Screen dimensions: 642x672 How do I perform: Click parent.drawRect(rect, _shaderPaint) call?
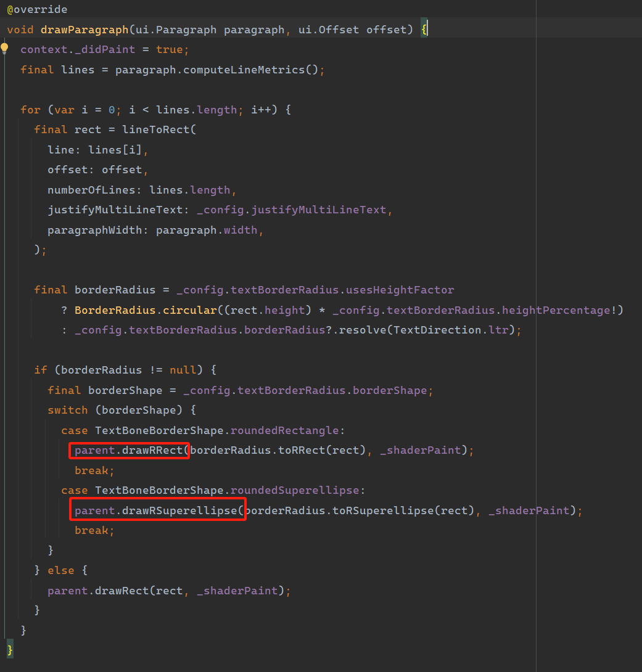pyautogui.click(x=166, y=591)
